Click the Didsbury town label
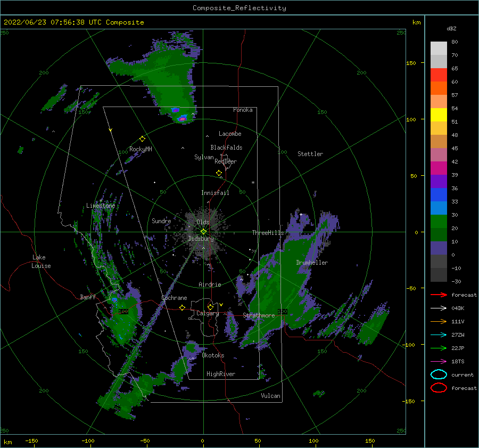 point(201,239)
